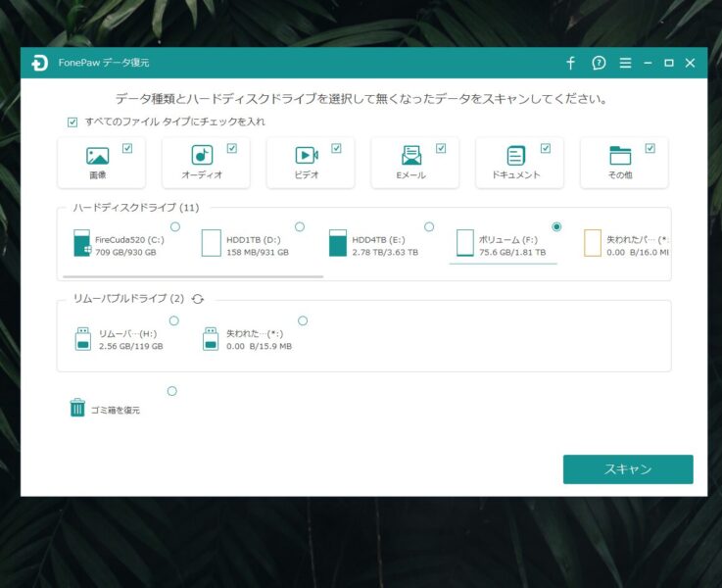Viewport: 722px width, 588px height.
Task: Uncheck the 画像 file type checkbox
Action: (x=127, y=148)
